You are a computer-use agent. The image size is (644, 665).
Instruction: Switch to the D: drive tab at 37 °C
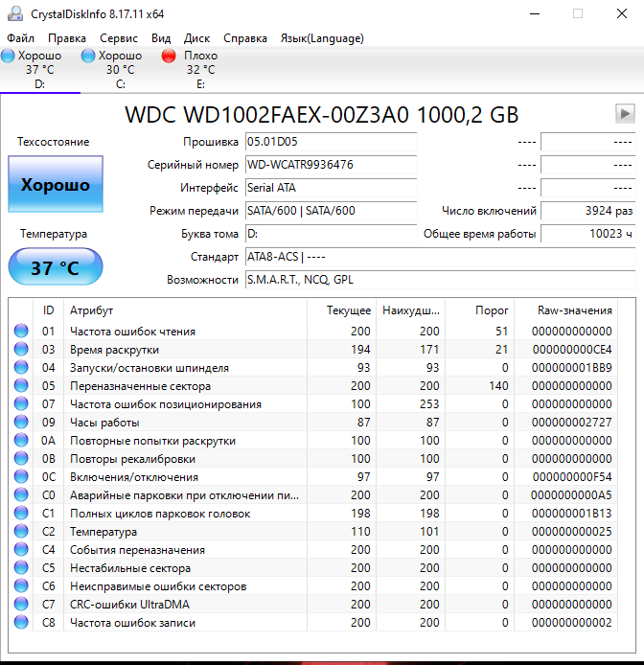(x=40, y=70)
